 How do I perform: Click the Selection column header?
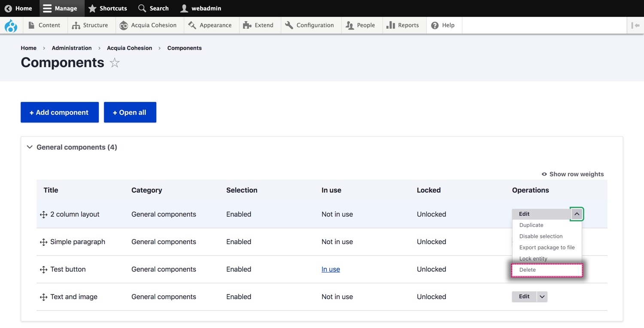[x=242, y=190]
